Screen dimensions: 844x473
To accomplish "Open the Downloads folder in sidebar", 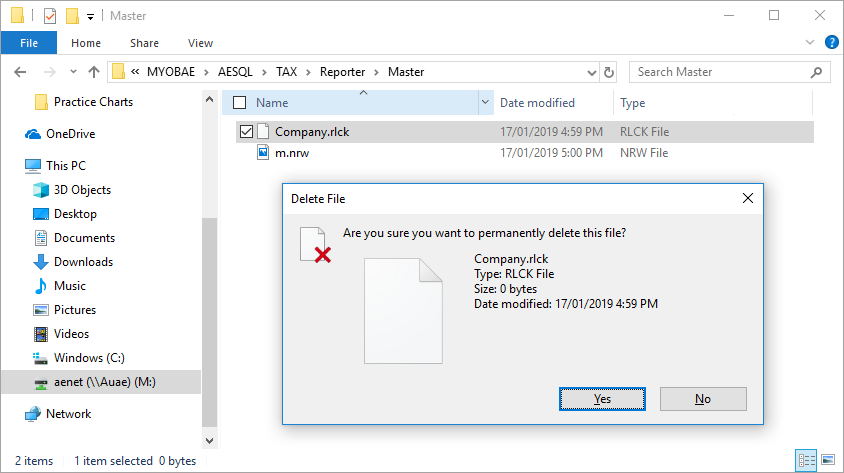I will coord(82,262).
